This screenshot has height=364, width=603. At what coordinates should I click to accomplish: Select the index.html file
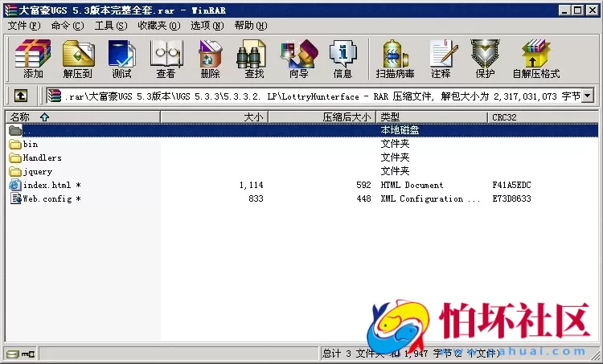click(47, 186)
